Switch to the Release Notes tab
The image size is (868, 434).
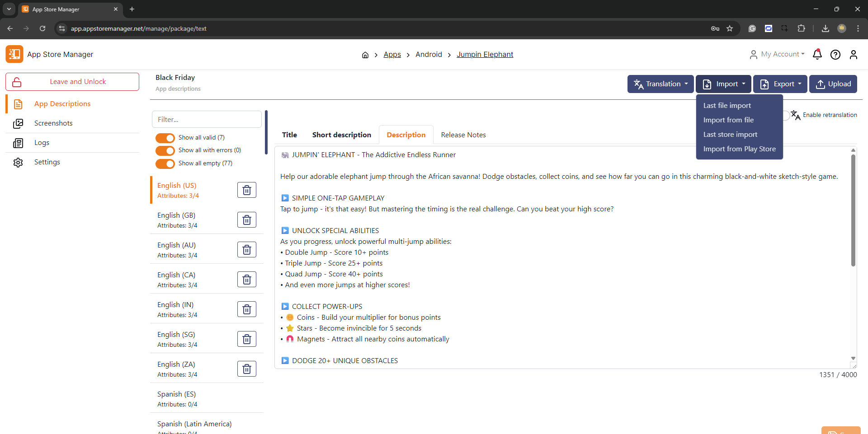(463, 135)
